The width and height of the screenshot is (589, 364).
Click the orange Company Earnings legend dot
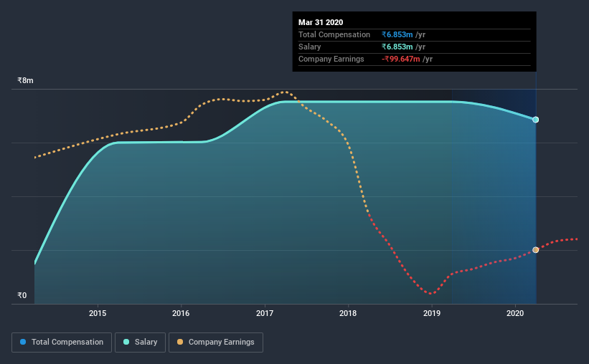(x=180, y=342)
